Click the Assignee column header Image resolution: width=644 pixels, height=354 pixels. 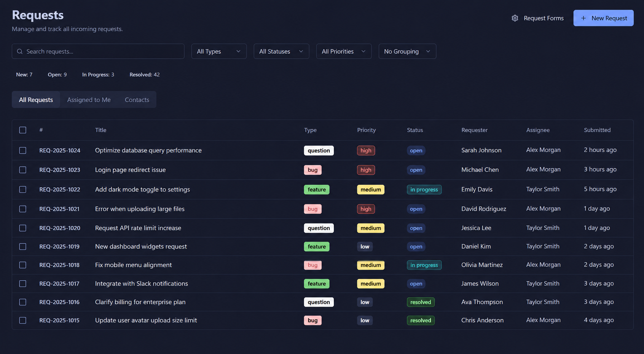pyautogui.click(x=538, y=130)
